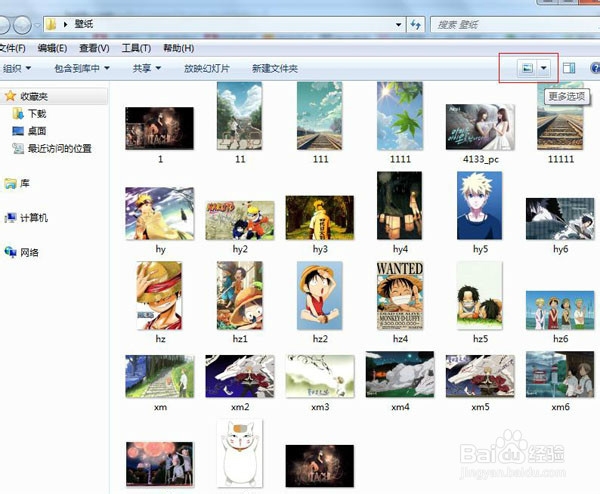Image resolution: width=600 pixels, height=494 pixels.
Task: Open the 工具(T) menu
Action: click(x=136, y=48)
